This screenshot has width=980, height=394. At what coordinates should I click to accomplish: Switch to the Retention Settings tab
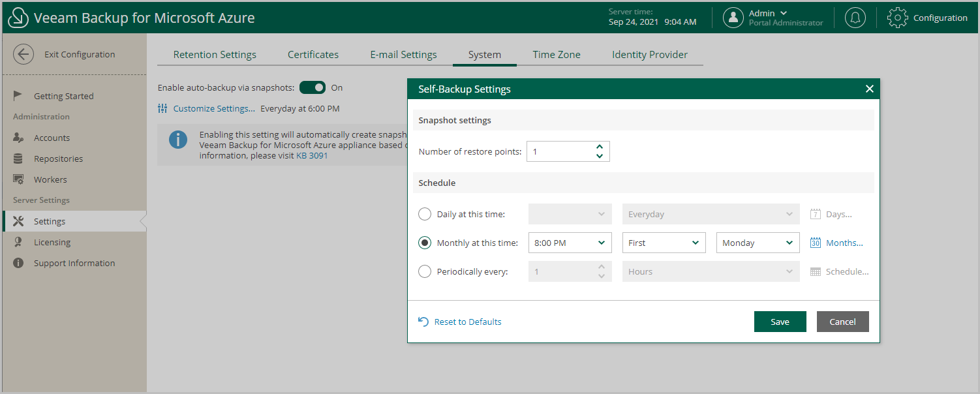215,55
